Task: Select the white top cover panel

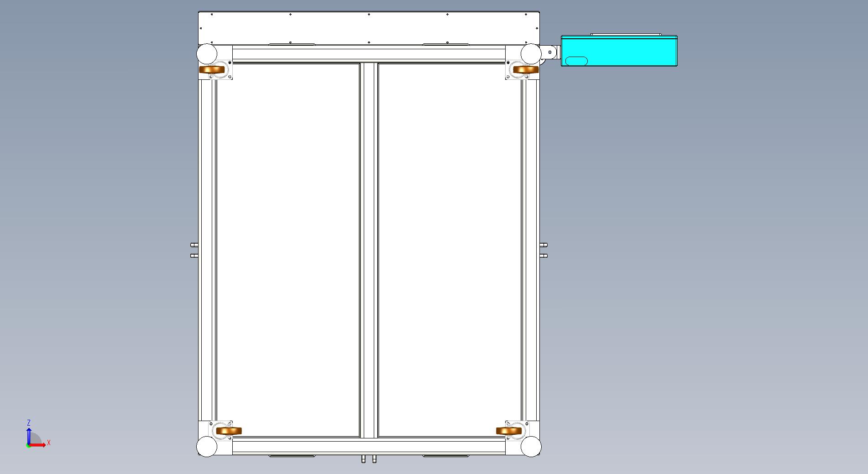Action: click(369, 28)
